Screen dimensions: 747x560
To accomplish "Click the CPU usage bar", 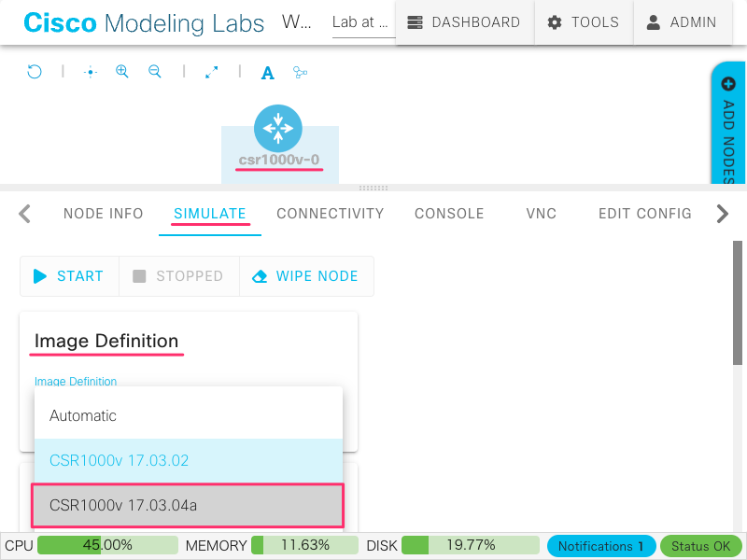I will [x=107, y=545].
